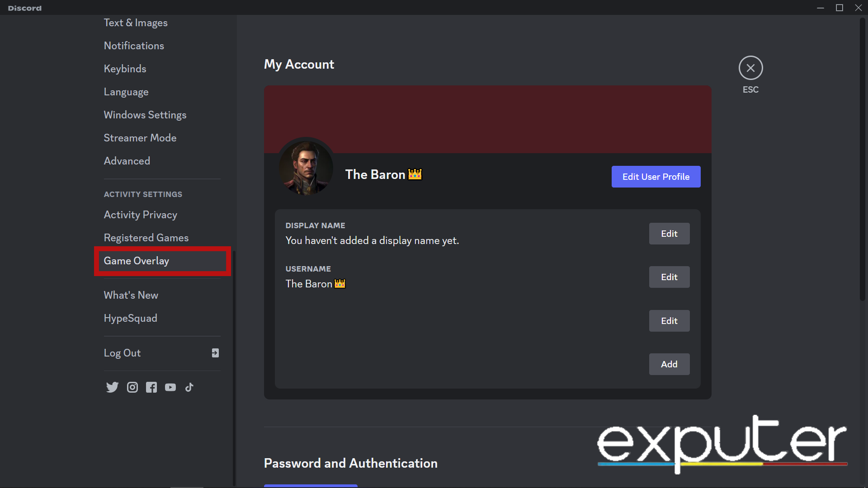
Task: Open Activity Privacy settings
Action: (141, 215)
